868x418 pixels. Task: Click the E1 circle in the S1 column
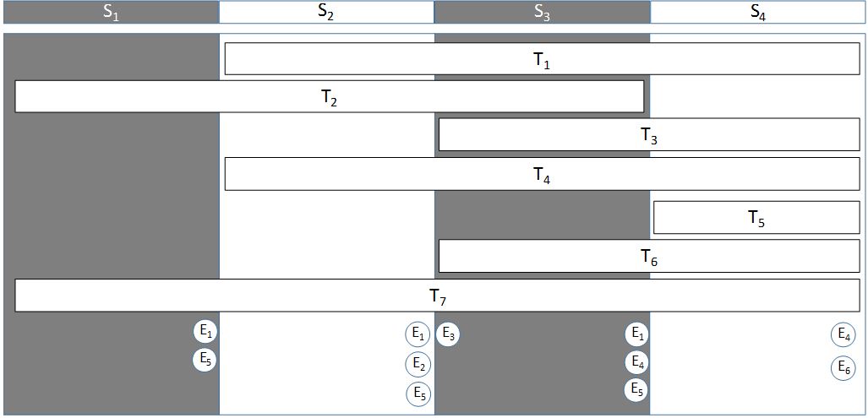coord(205,332)
